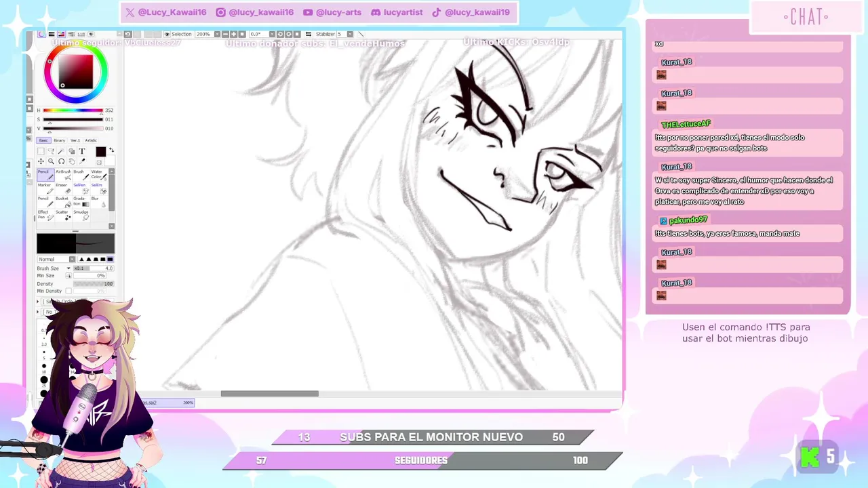Select the Smudge tool
This screenshot has height=488, width=868.
point(81,216)
